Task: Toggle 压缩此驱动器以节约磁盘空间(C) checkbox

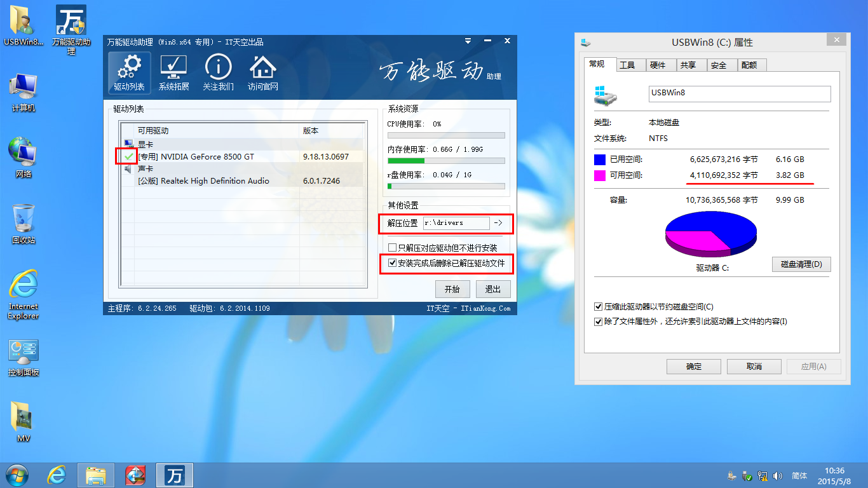Action: click(598, 307)
